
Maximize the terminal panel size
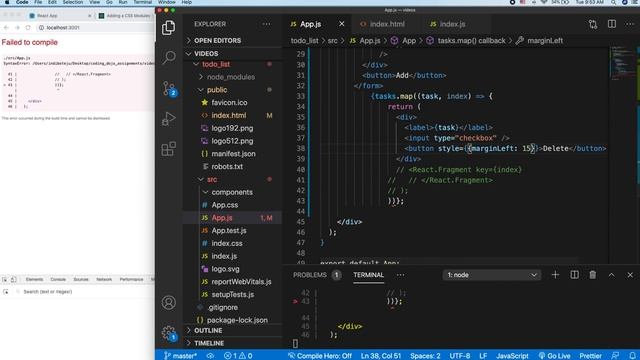[611, 275]
